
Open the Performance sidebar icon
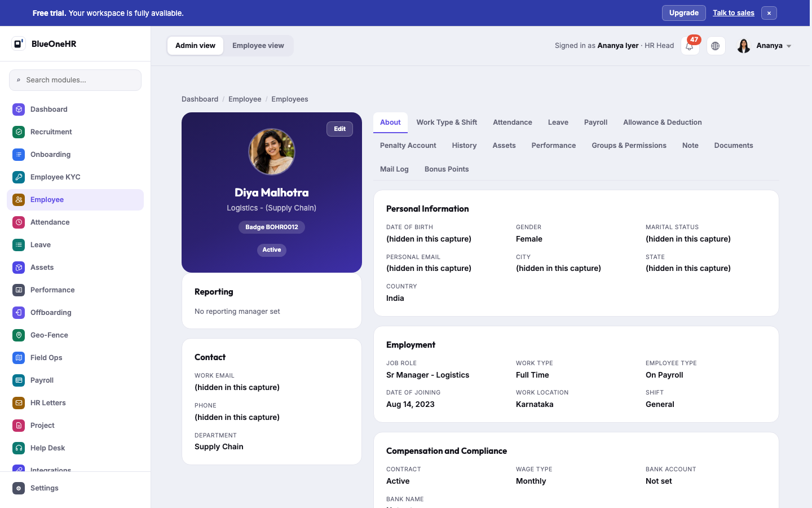(19, 290)
